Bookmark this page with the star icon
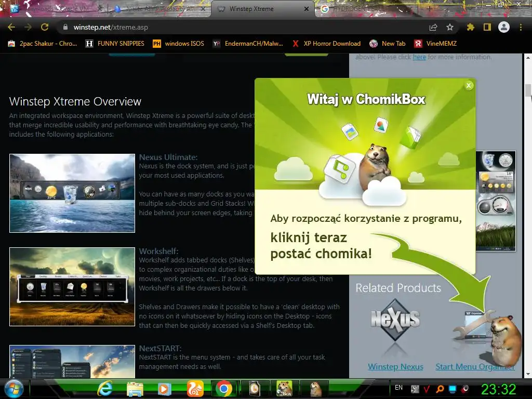Image resolution: width=532 pixels, height=399 pixels. [450, 27]
